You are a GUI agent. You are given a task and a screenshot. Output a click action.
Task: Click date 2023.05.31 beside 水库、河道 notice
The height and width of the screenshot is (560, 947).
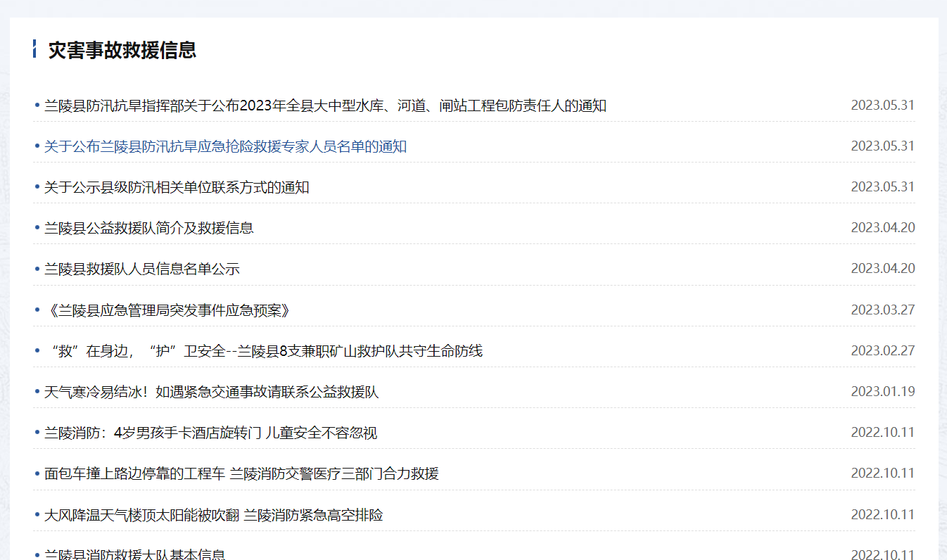pyautogui.click(x=883, y=106)
